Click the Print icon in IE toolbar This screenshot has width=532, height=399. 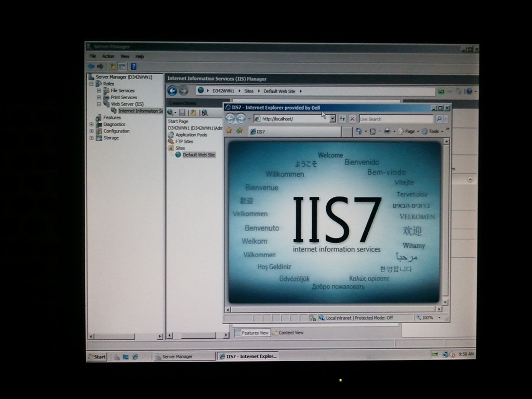coord(387,131)
